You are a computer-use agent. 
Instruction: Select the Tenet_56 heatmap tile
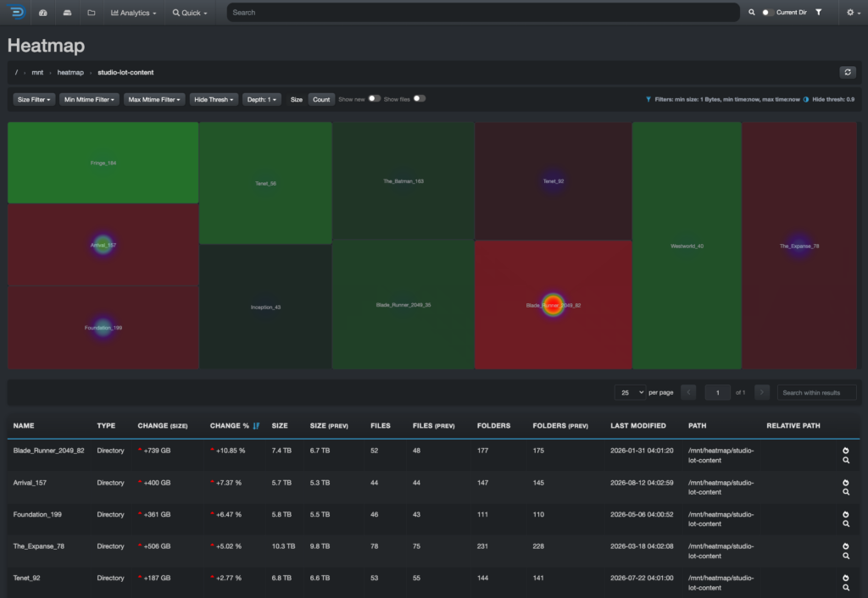click(x=265, y=183)
